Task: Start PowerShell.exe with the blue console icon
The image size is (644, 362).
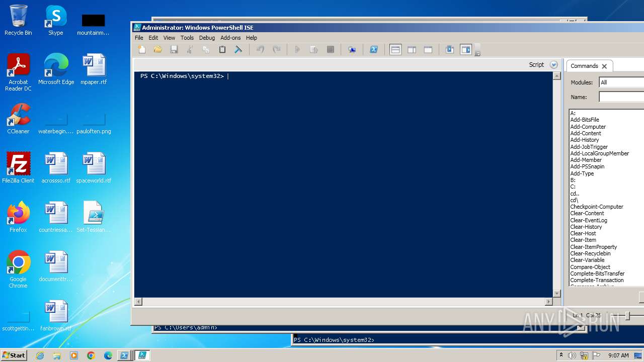Action: point(374,49)
